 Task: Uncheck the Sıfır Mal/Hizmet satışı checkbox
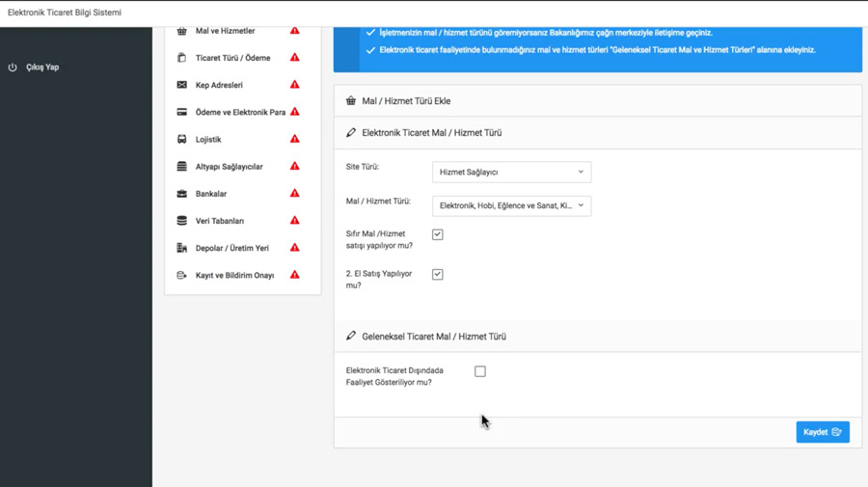coord(438,234)
